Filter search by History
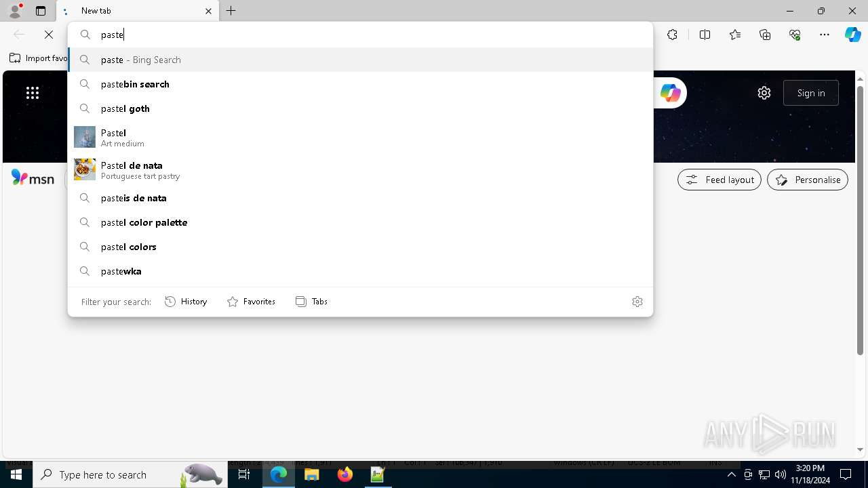Screen dimensions: 868x488 [x=186, y=302]
